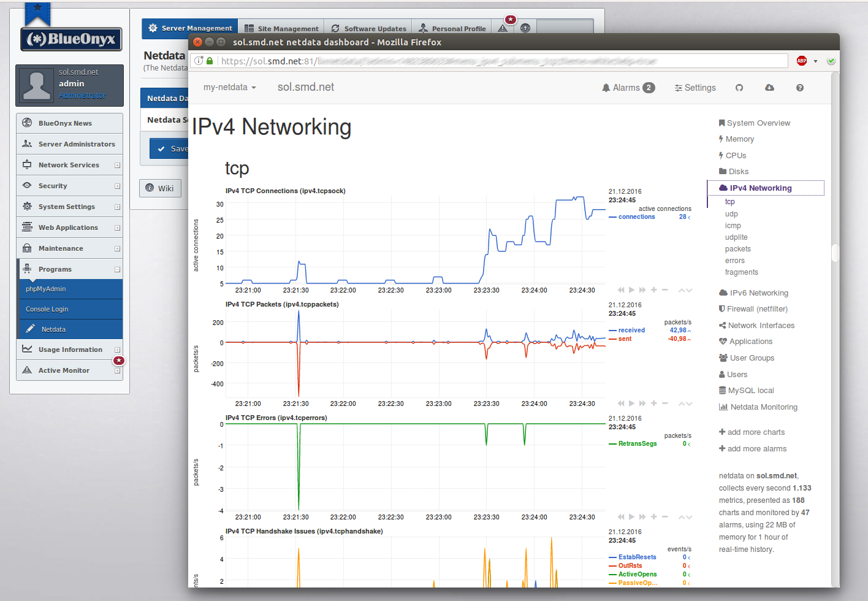This screenshot has height=601, width=868.
Task: Fast-forward the IPv4 TCP Connections chart
Action: [642, 290]
